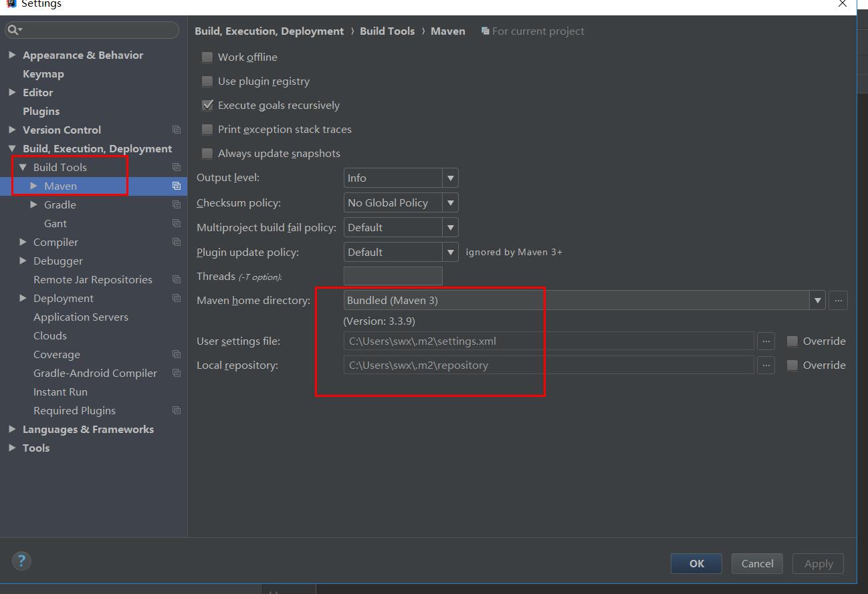Select Plugins in settings tree

(x=41, y=111)
